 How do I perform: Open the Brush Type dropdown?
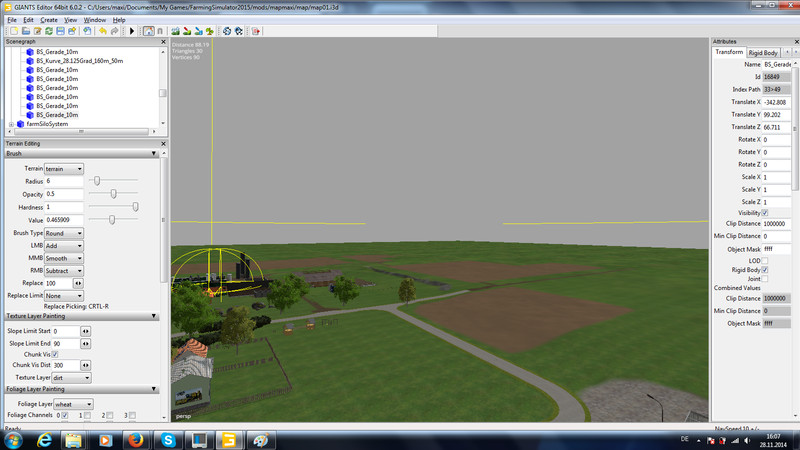[64, 232]
